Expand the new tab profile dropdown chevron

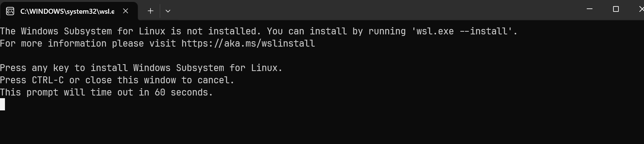[168, 11]
